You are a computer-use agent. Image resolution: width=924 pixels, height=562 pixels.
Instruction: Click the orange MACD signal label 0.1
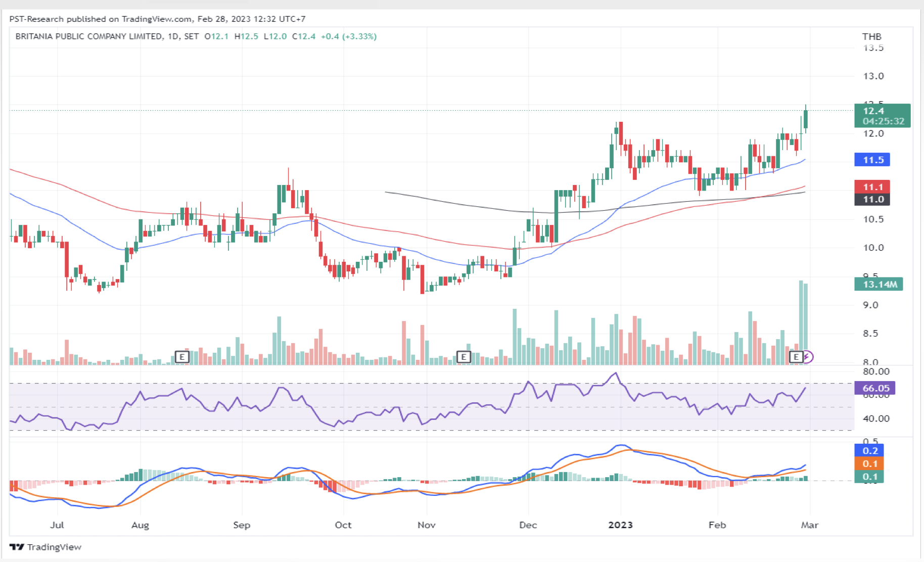pyautogui.click(x=869, y=463)
